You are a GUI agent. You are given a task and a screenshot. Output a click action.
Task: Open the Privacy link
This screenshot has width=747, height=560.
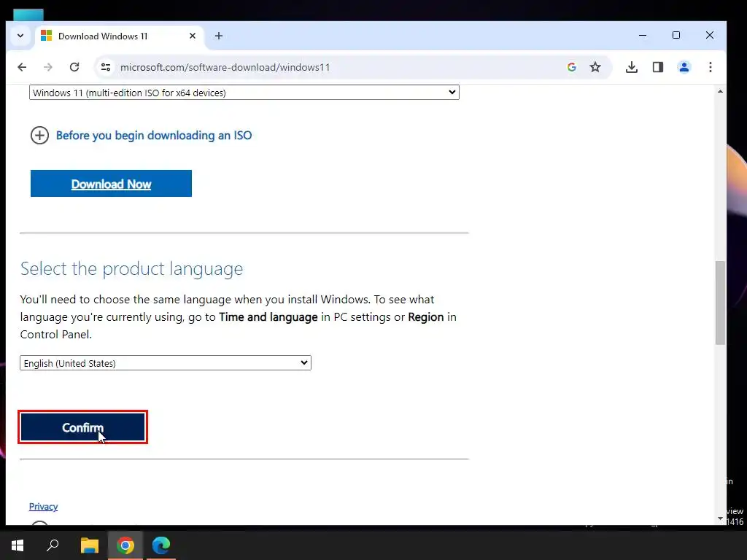(x=43, y=507)
